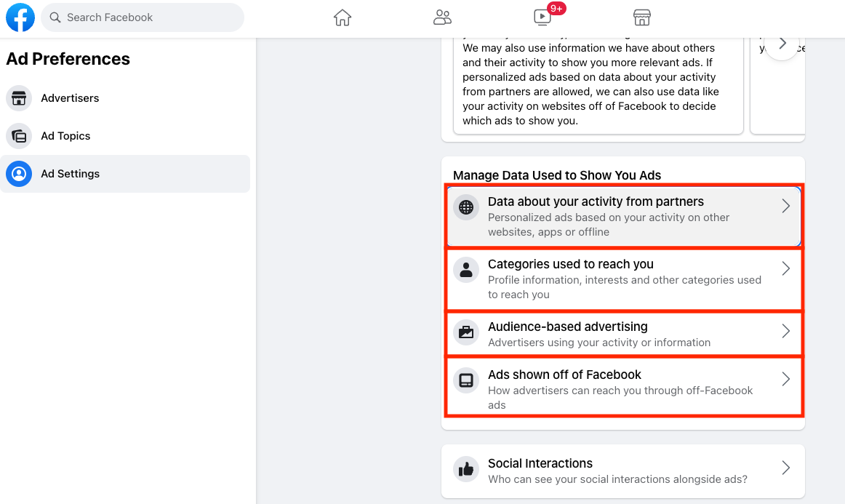Click text 'Advertisers using your activity or information'
This screenshot has height=504, width=845.
pos(599,343)
